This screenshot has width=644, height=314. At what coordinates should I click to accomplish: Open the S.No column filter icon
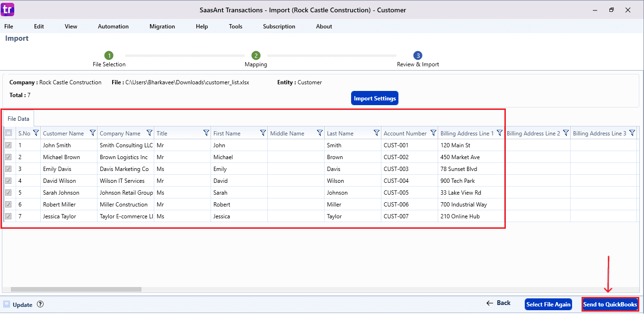36,133
